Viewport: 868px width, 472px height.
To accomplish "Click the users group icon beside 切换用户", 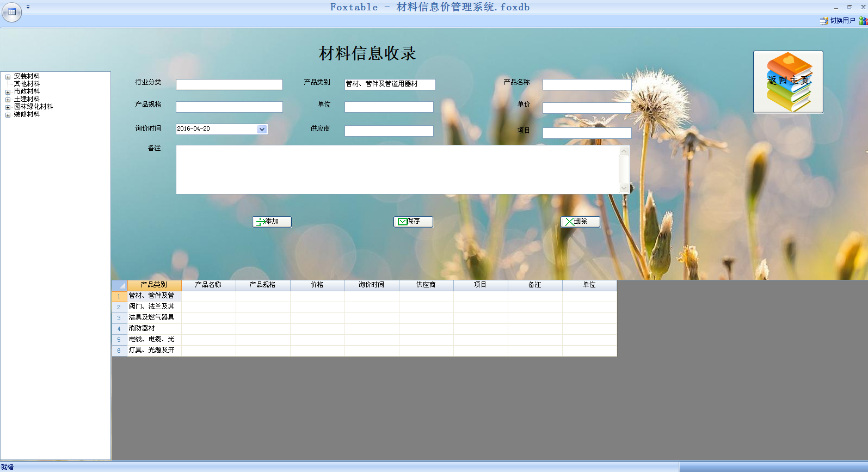I will (x=863, y=21).
